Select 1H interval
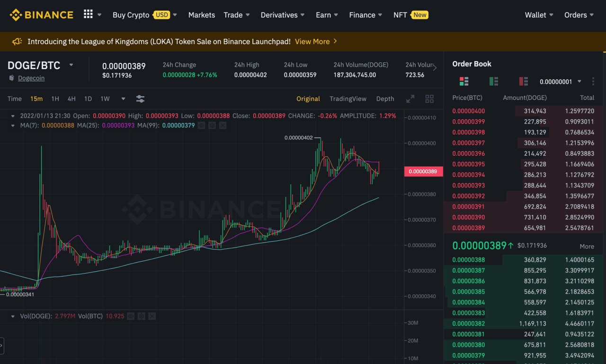 click(x=55, y=99)
